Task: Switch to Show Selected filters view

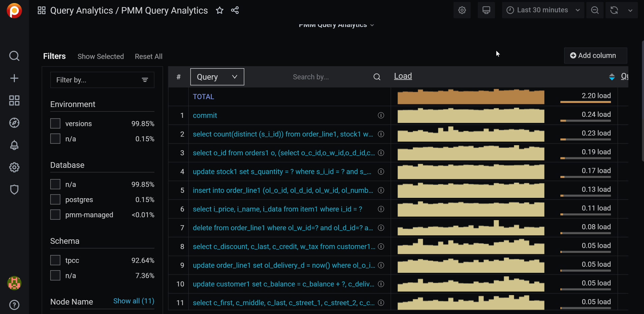Action: point(101,56)
